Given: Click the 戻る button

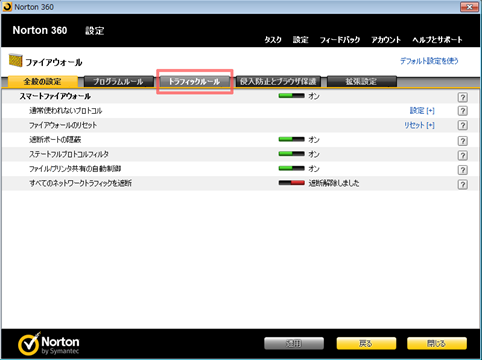Looking at the screenshot, I should [x=366, y=343].
